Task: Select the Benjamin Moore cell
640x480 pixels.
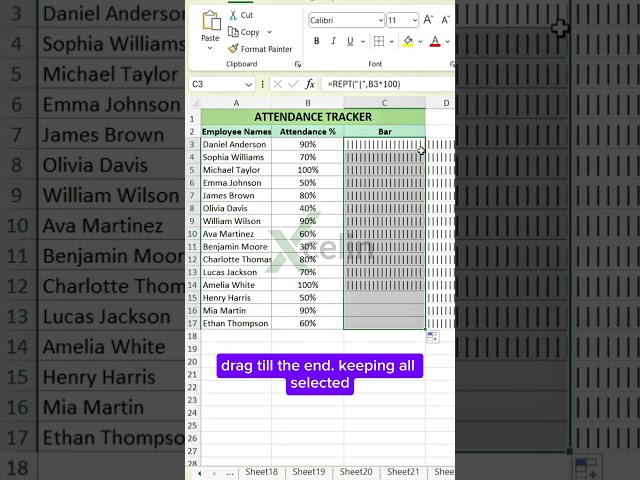Action: [236, 247]
